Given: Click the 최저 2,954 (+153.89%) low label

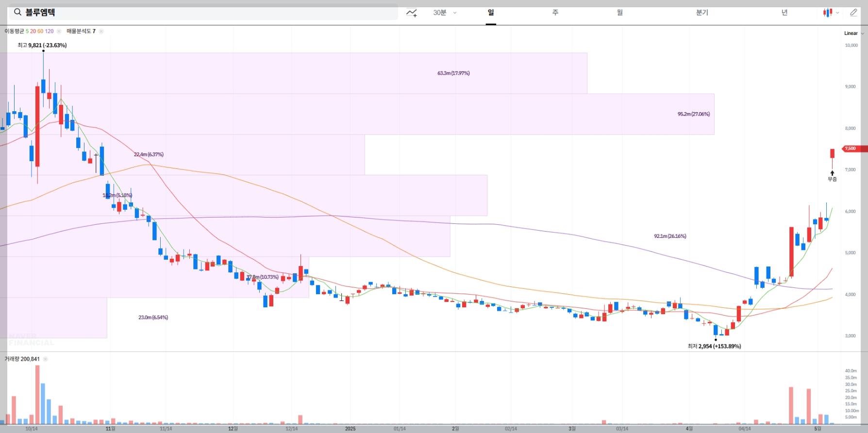Looking at the screenshot, I should coord(714,346).
